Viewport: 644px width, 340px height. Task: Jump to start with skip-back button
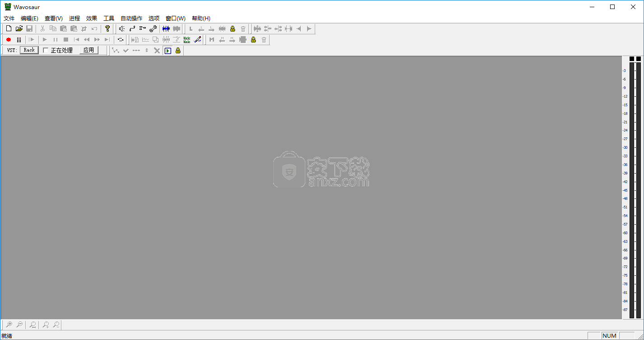pos(76,40)
